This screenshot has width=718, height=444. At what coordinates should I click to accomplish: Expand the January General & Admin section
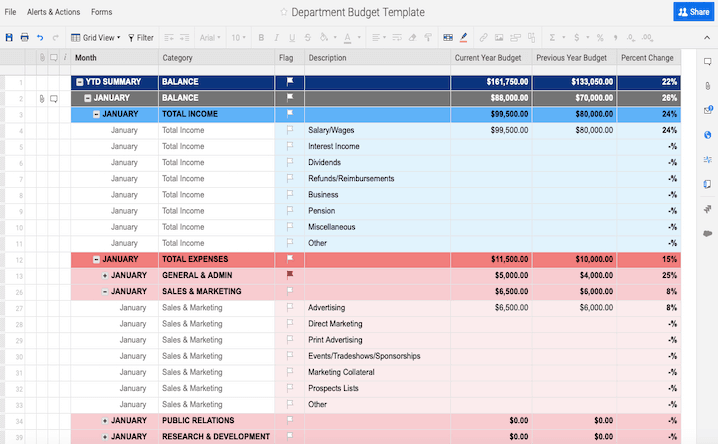click(105, 275)
